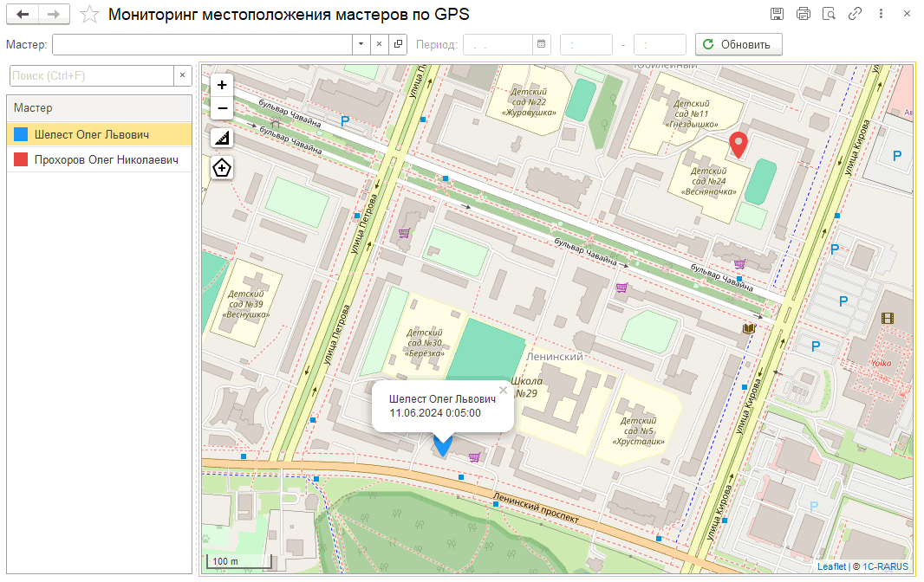Click the red swatch for Прохоров Олег Николаевич

coord(21,159)
